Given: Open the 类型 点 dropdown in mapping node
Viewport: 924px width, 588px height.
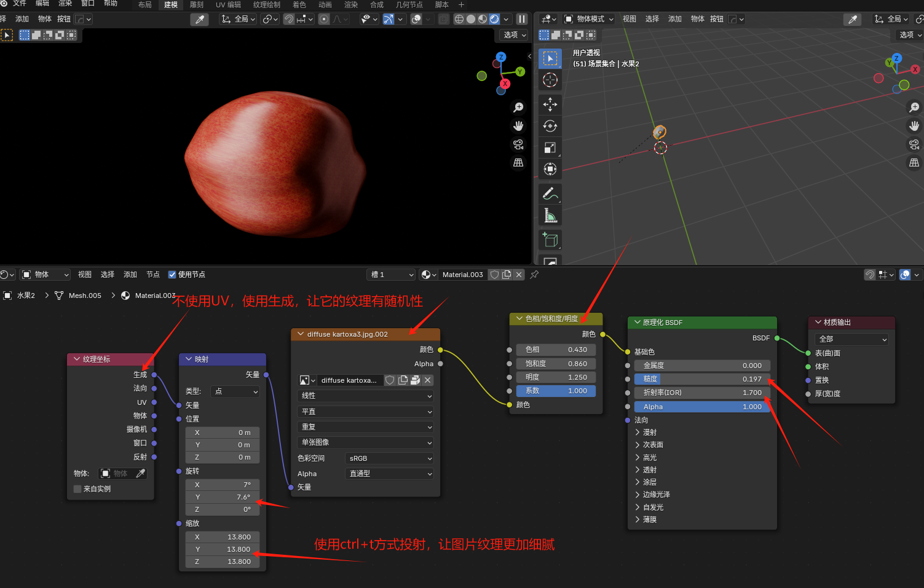Looking at the screenshot, I should [x=235, y=391].
